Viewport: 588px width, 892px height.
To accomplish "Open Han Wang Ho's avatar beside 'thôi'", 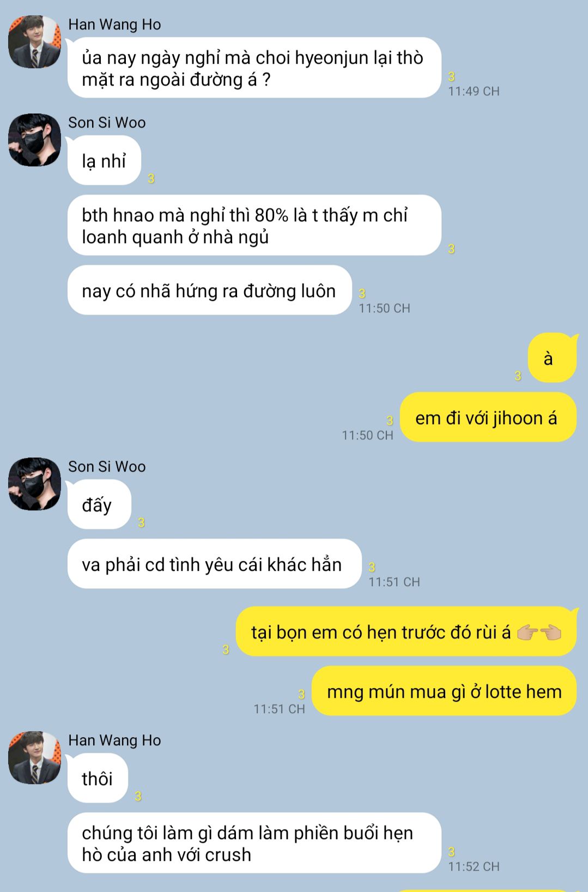I will click(x=34, y=758).
